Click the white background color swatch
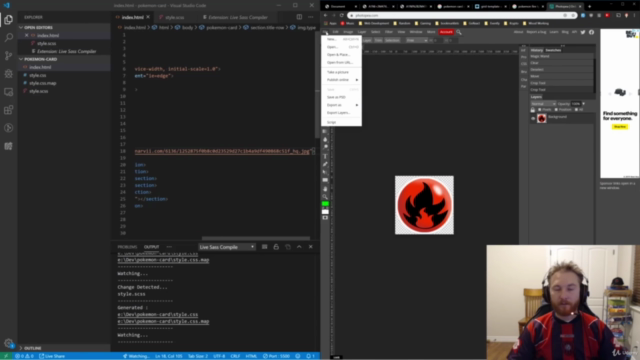 click(325, 211)
